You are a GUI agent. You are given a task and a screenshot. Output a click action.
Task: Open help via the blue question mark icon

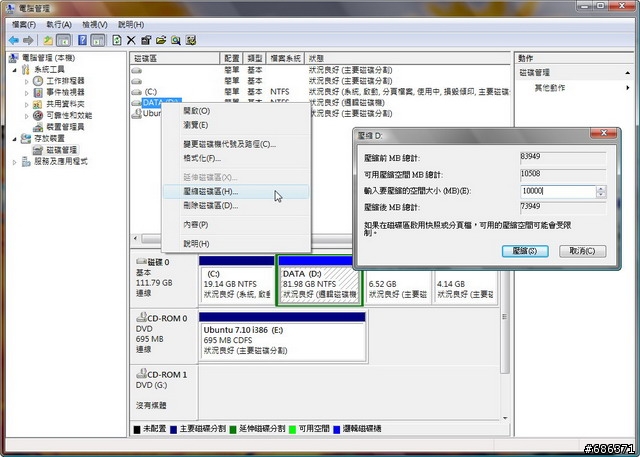pyautogui.click(x=82, y=40)
